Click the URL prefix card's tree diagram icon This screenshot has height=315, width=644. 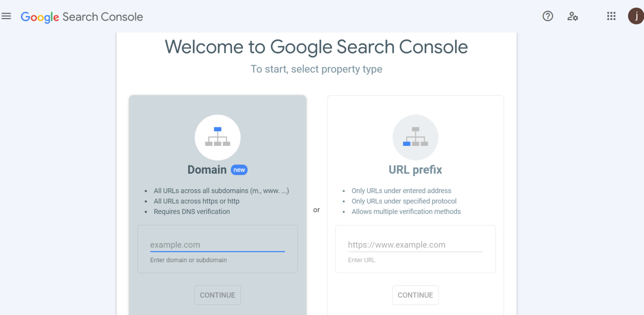(x=415, y=137)
